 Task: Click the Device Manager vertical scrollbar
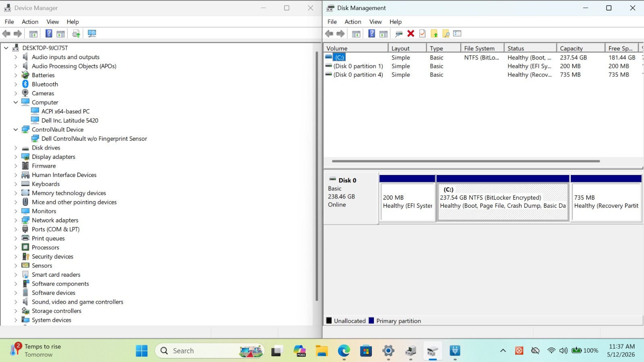coord(317,176)
